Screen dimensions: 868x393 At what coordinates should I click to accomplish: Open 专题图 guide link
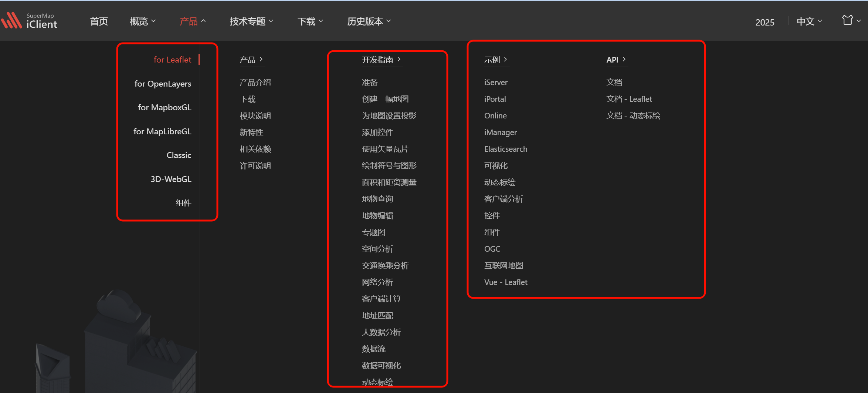[x=373, y=232]
